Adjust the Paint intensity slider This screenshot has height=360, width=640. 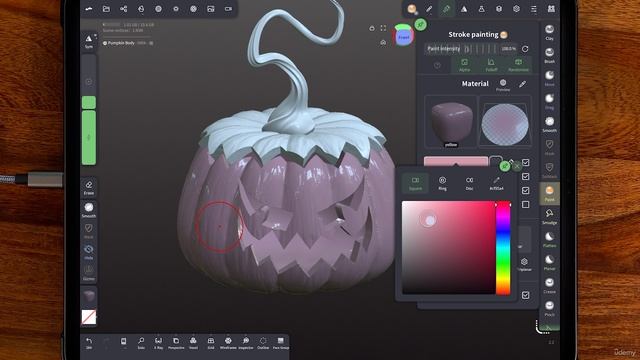[471, 49]
